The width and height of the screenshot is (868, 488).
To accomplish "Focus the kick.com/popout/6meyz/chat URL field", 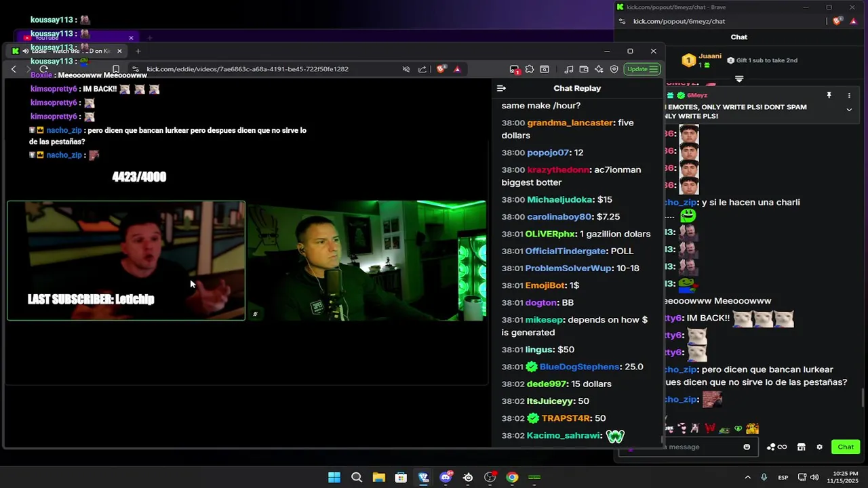I will click(x=679, y=22).
